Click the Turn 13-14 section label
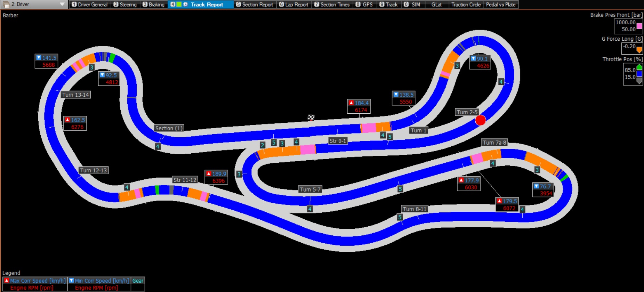Image resolution: width=644 pixels, height=292 pixels. click(x=75, y=95)
